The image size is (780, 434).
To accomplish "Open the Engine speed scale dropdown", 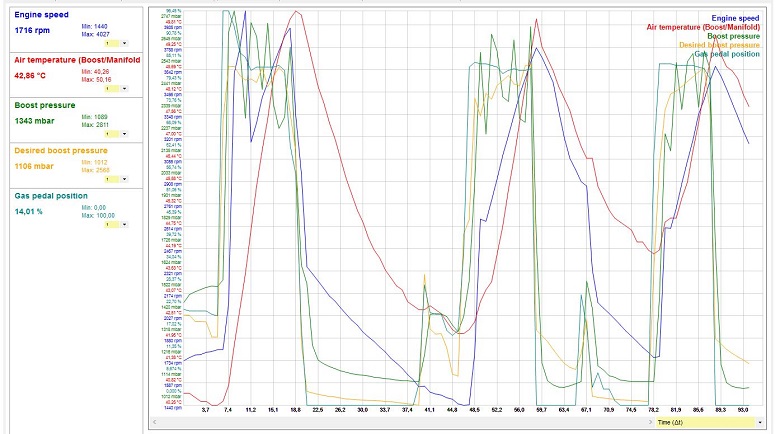I will (123, 43).
